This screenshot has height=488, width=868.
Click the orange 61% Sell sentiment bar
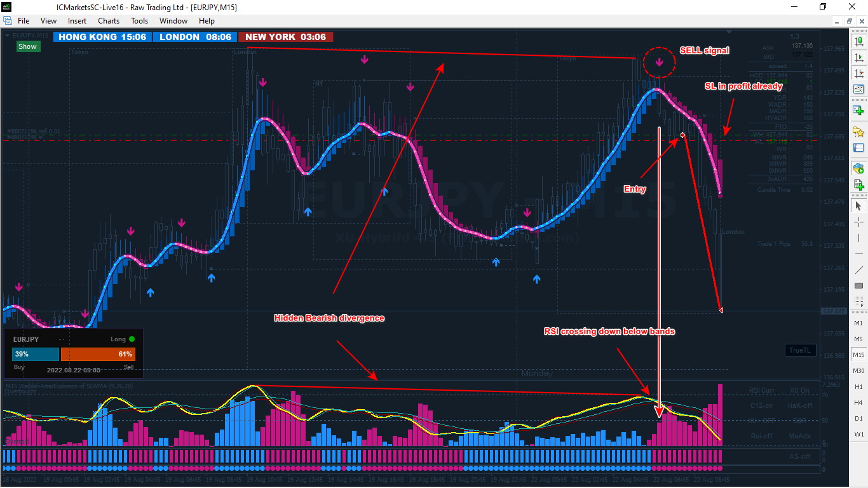[x=98, y=354]
